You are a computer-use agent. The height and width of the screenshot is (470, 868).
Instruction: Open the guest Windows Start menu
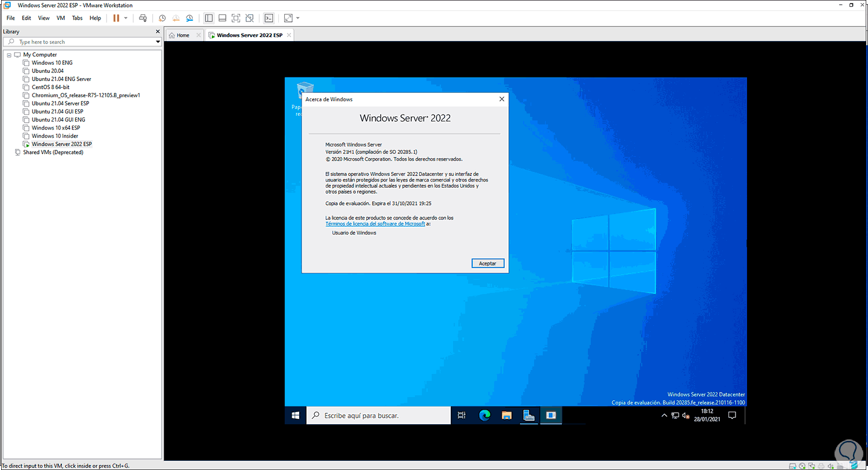click(x=295, y=415)
